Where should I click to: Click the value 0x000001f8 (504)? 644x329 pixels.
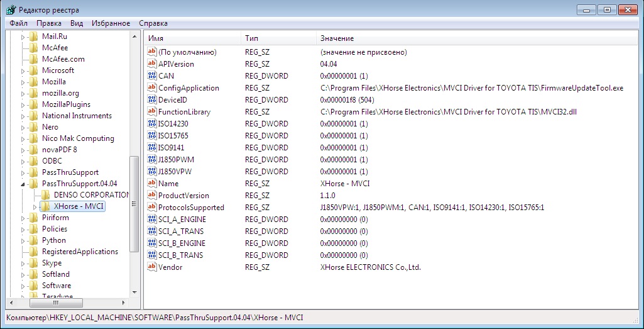(x=347, y=99)
